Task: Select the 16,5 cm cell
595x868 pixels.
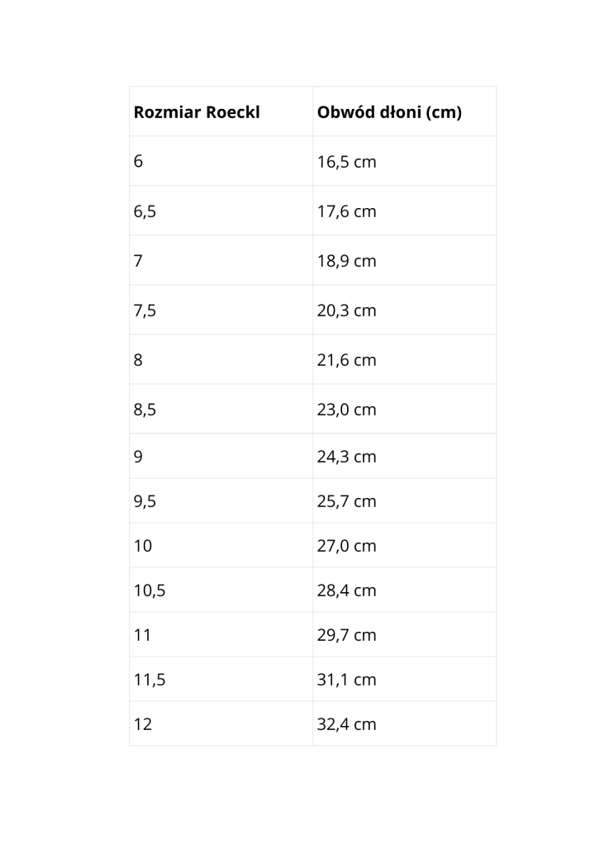Action: tap(346, 162)
